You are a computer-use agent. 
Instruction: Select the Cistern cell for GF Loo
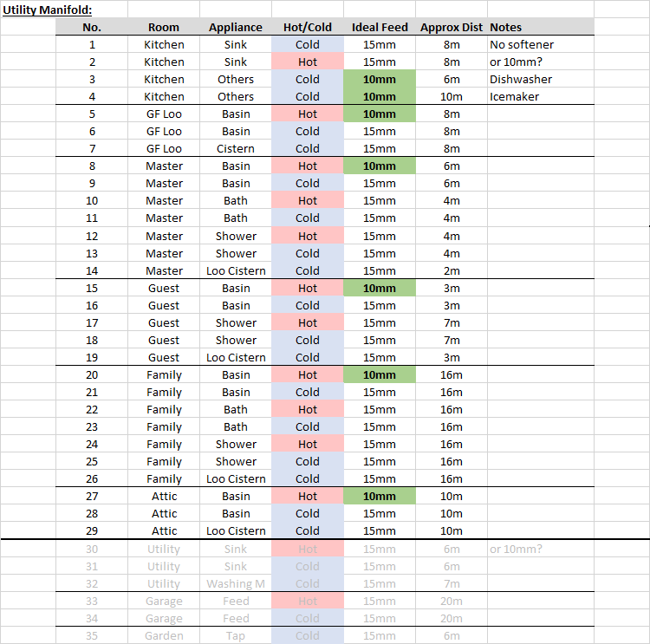tap(236, 148)
